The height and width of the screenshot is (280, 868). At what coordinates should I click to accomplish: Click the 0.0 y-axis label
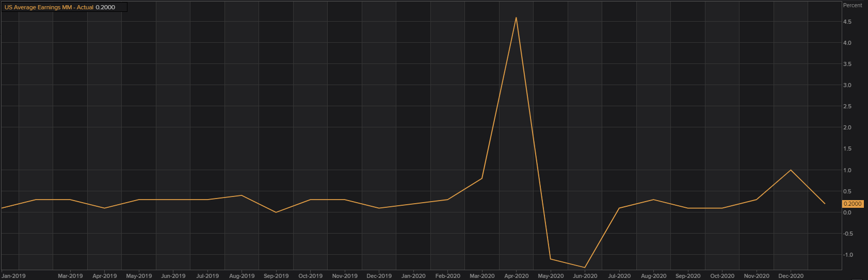[x=847, y=212]
